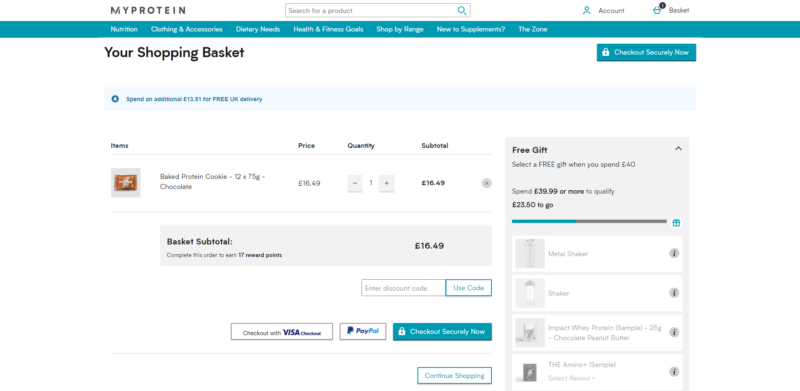The height and width of the screenshot is (391, 800).
Task: Show info for THE Amino+ sample
Action: click(674, 372)
